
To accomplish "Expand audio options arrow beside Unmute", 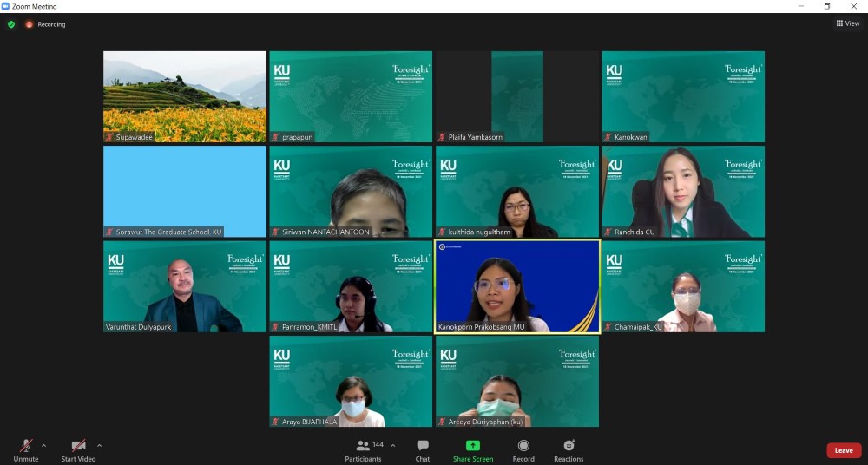I will coord(44,446).
